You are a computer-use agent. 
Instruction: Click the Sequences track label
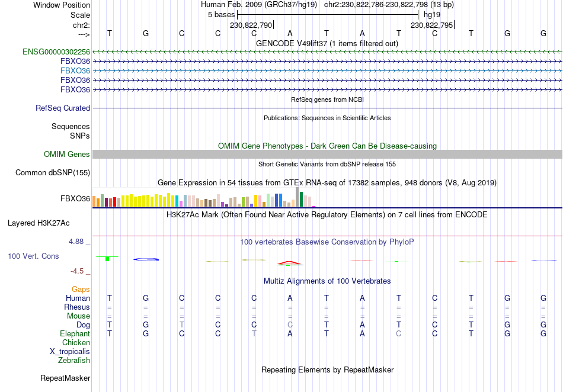coord(71,126)
